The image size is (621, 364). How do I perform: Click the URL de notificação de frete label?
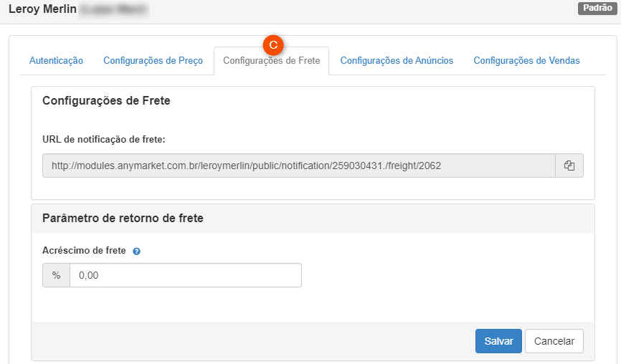point(104,139)
